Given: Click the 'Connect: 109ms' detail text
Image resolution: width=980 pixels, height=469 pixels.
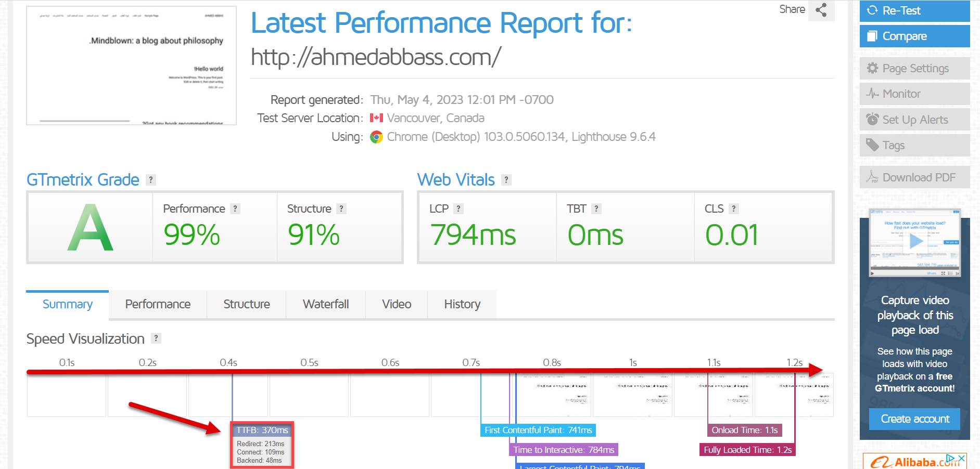Looking at the screenshot, I should click(x=261, y=452).
